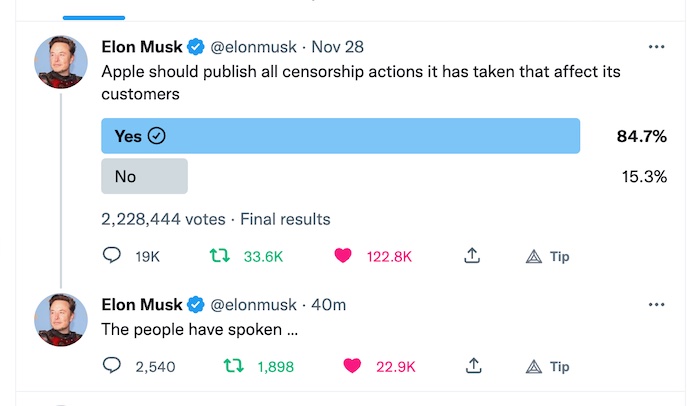Share "The people have spoken" tweet
700x406 pixels.
[473, 366]
